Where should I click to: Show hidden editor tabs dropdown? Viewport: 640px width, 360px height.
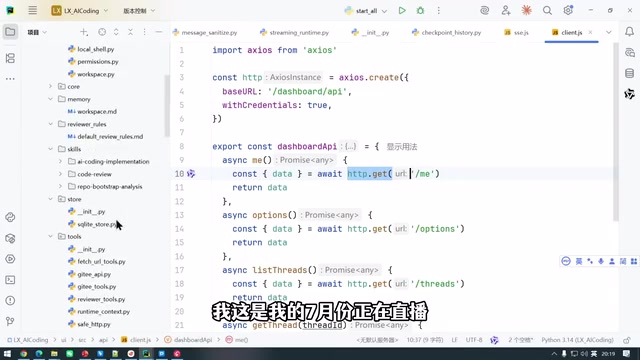click(x=609, y=32)
